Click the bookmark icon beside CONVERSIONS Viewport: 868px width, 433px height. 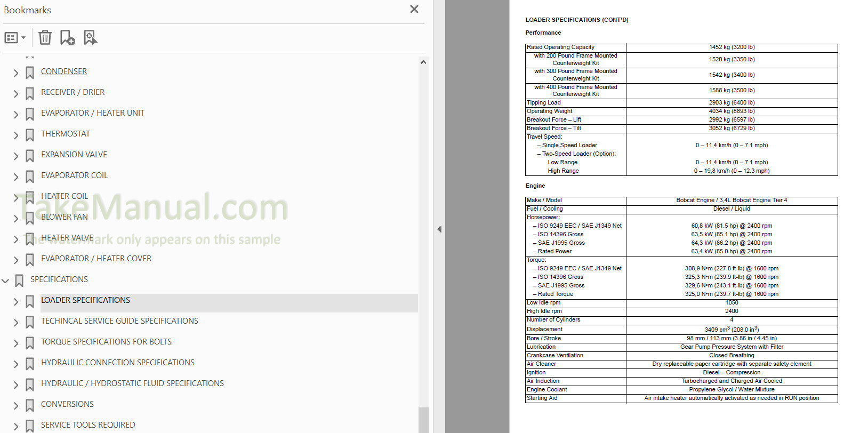[x=30, y=405]
